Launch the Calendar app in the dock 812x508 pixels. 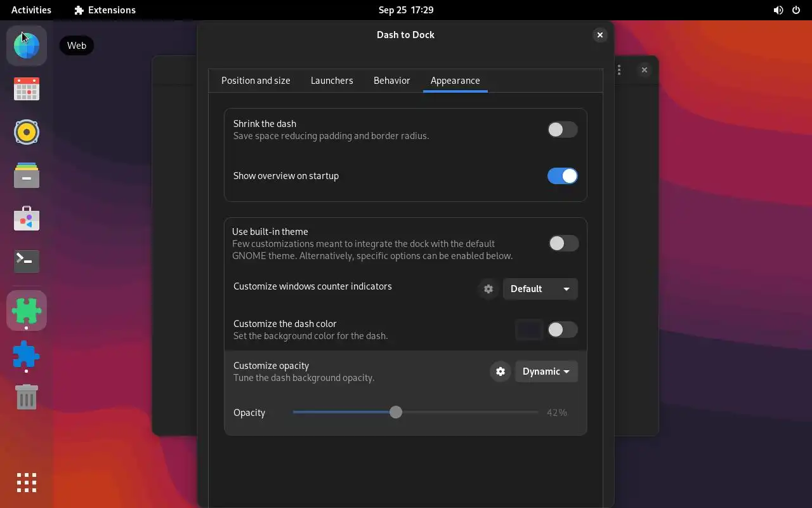[27, 89]
